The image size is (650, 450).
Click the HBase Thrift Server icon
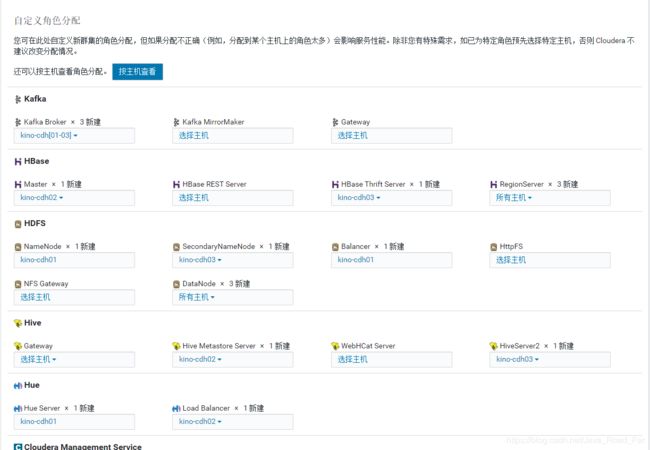pyautogui.click(x=335, y=184)
